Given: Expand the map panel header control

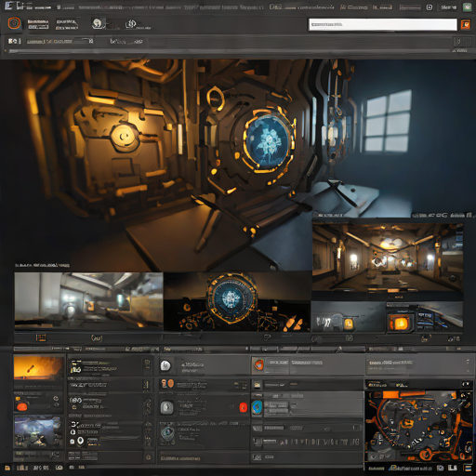Looking at the screenshot, I should (466, 384).
